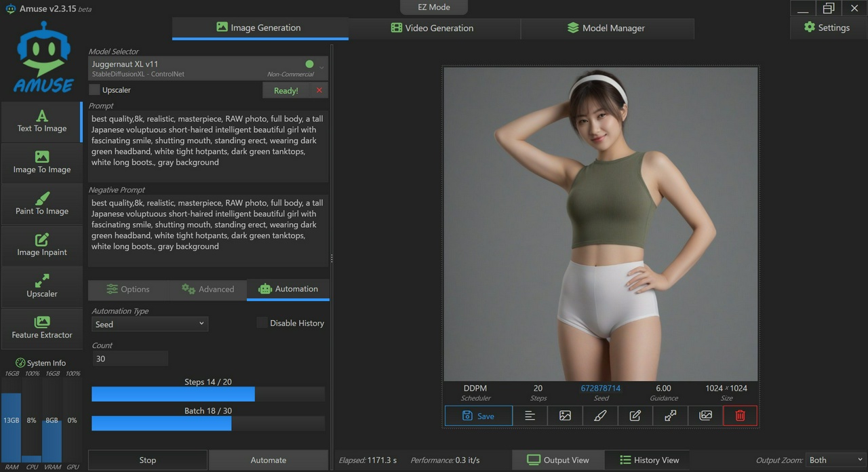868x472 pixels.
Task: Click the brush icon below the output image
Action: [x=600, y=416]
